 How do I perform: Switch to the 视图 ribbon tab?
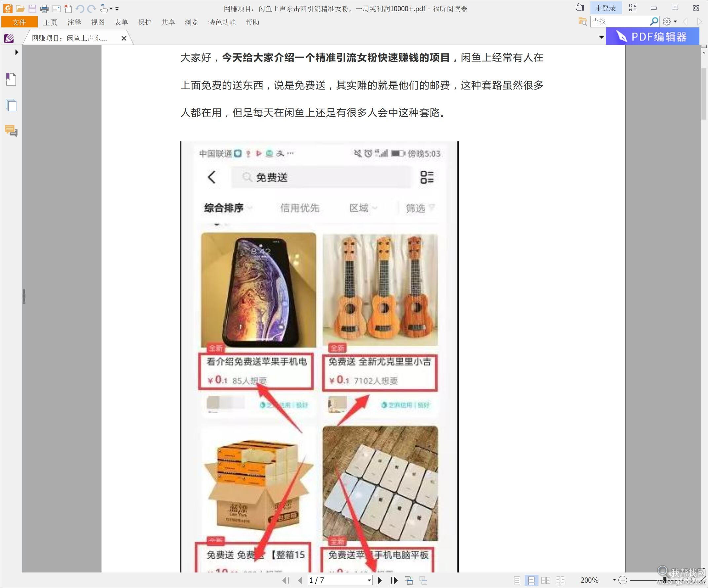[98, 22]
